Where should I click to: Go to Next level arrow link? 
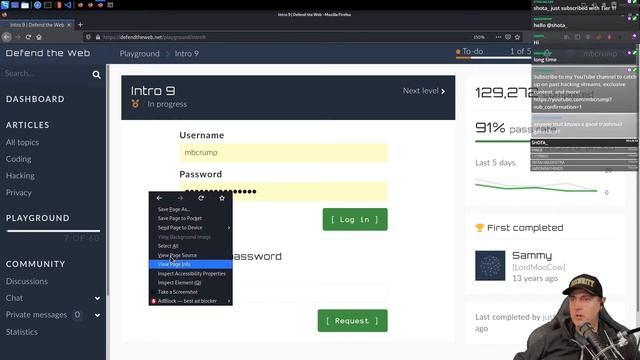point(424,91)
